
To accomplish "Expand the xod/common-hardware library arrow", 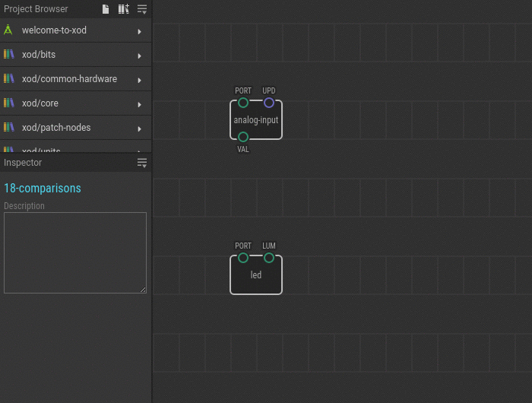I will pyautogui.click(x=139, y=80).
